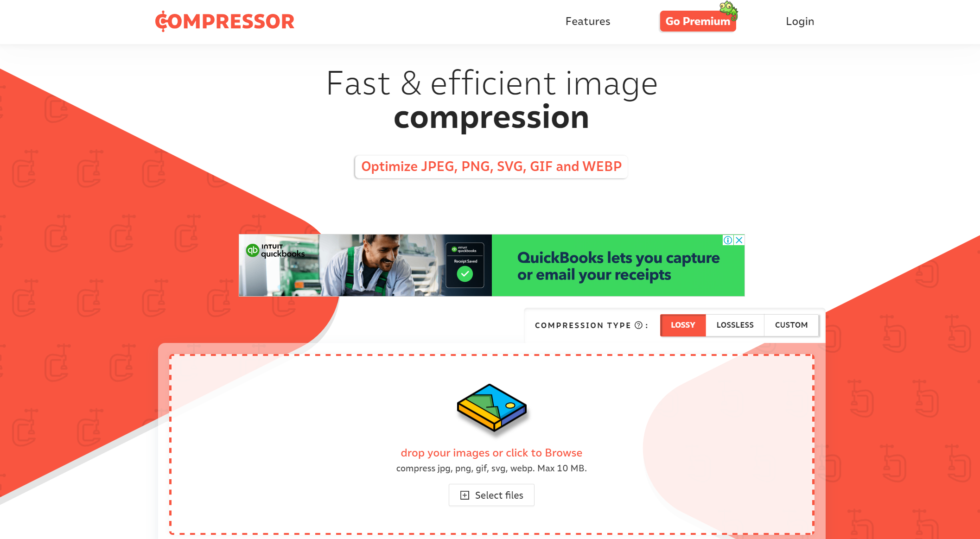Click the Select files button
This screenshot has height=539, width=980.
[492, 495]
